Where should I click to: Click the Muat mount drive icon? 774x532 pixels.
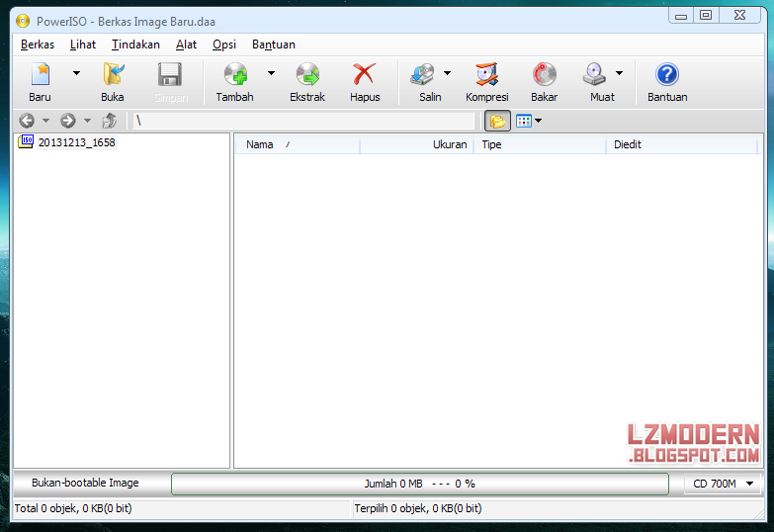point(594,74)
